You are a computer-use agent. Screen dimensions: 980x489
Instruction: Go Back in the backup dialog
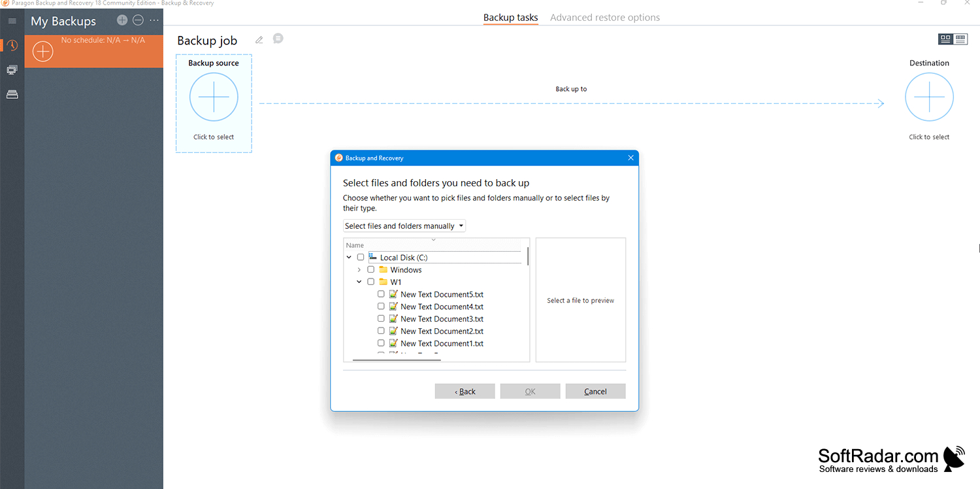point(465,391)
